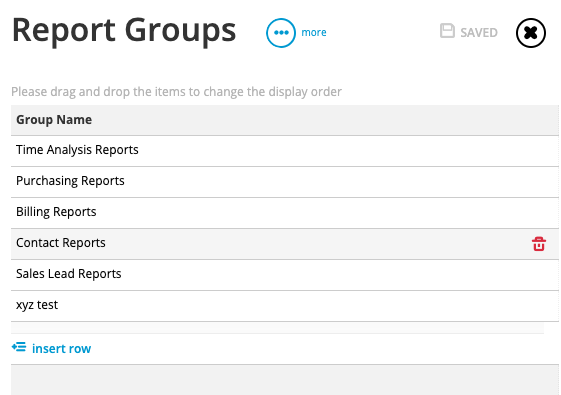Delete the Contact Reports row
This screenshot has width=561, height=395.
coord(539,244)
